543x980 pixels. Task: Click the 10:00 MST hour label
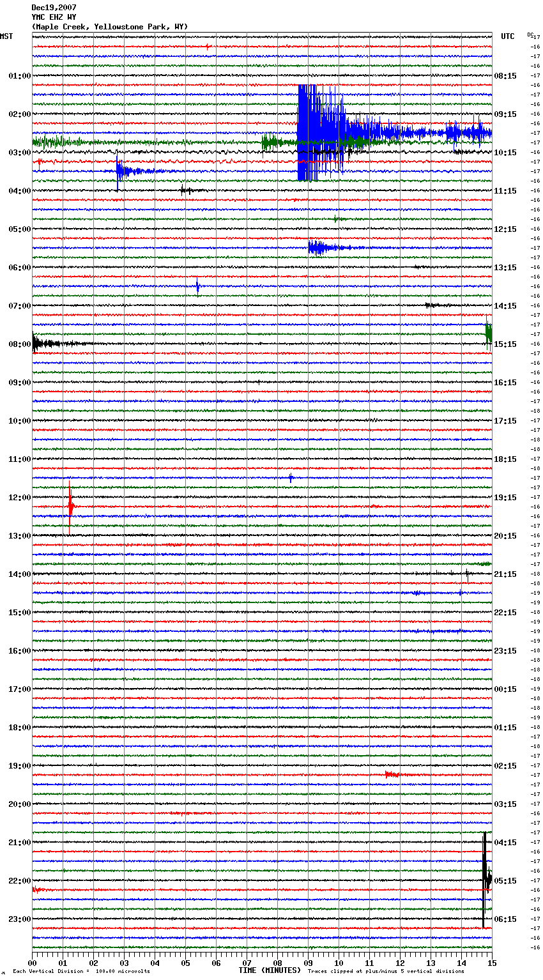(20, 421)
